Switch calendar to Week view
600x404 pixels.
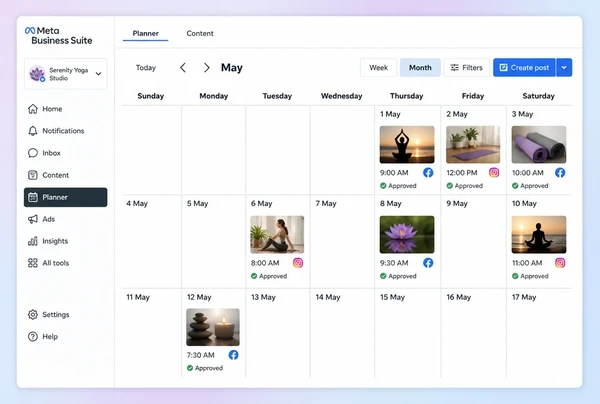378,68
